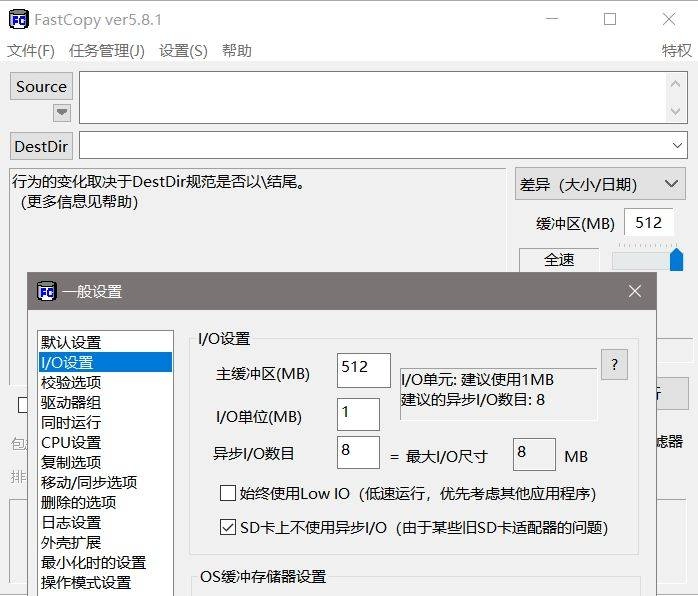Click the FastCopy app icon in title bar

(x=19, y=20)
